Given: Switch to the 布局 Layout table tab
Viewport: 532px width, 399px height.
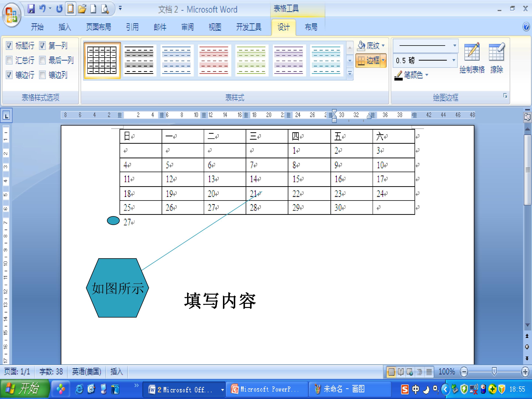Looking at the screenshot, I should click(x=311, y=27).
